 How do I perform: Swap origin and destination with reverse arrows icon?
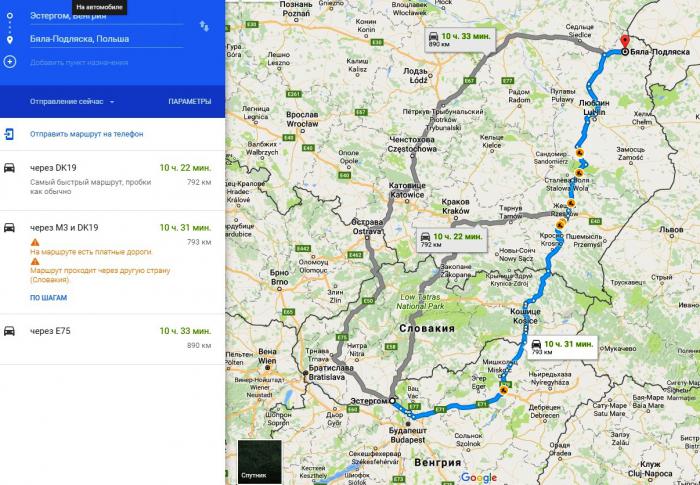pyautogui.click(x=204, y=26)
